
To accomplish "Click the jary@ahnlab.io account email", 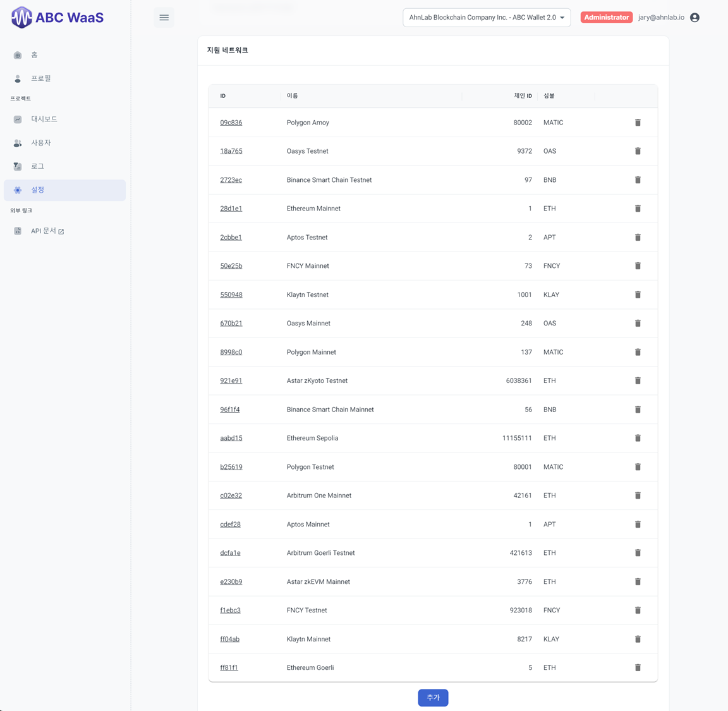I will click(x=661, y=17).
